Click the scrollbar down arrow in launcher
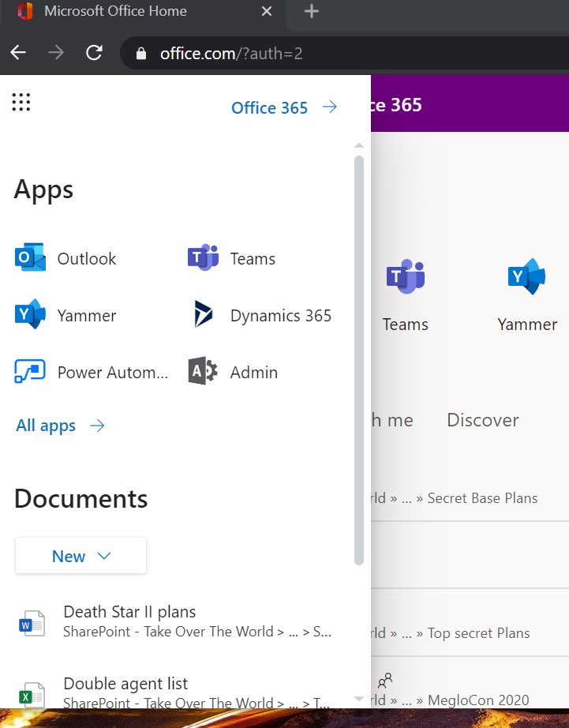The image size is (569, 728). pyautogui.click(x=359, y=698)
